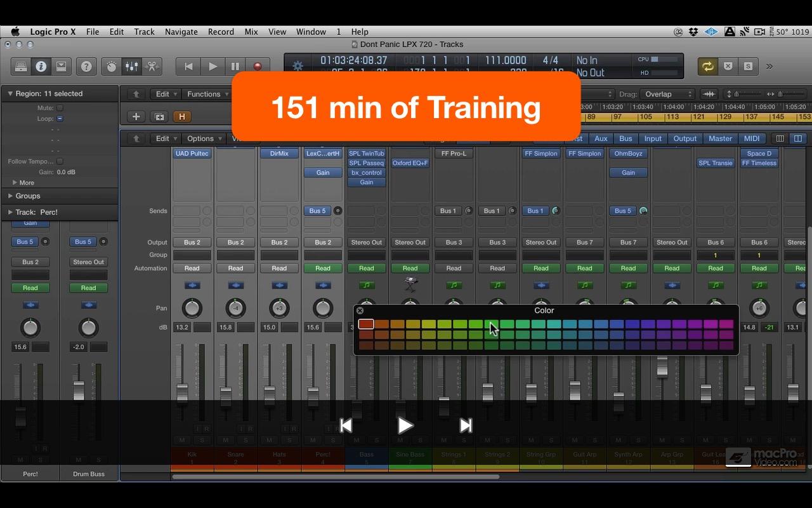Show more control bar items chevron

[769, 66]
